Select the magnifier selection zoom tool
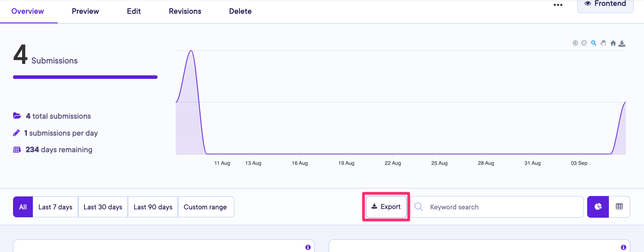Screen dimensions: 644x252 click(593, 43)
